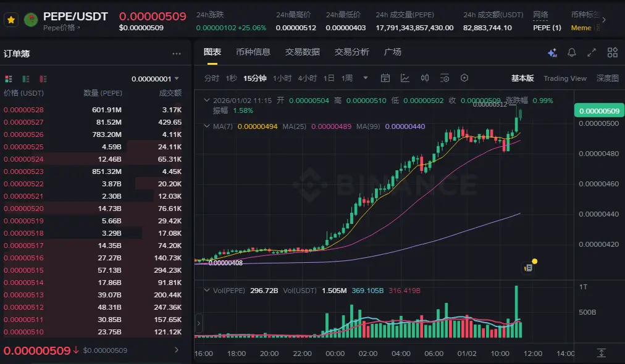Click the PEPE (1) network label
The height and width of the screenshot is (364, 625).
coord(547,28)
